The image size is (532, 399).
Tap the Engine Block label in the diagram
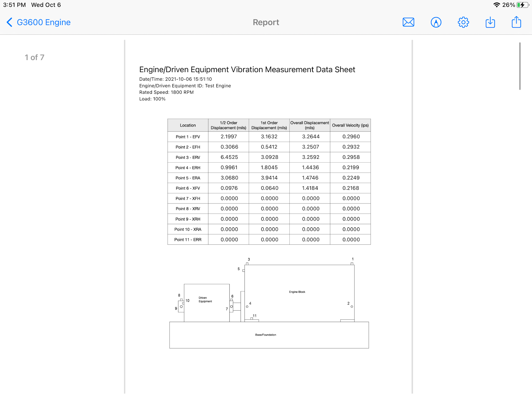(297, 292)
